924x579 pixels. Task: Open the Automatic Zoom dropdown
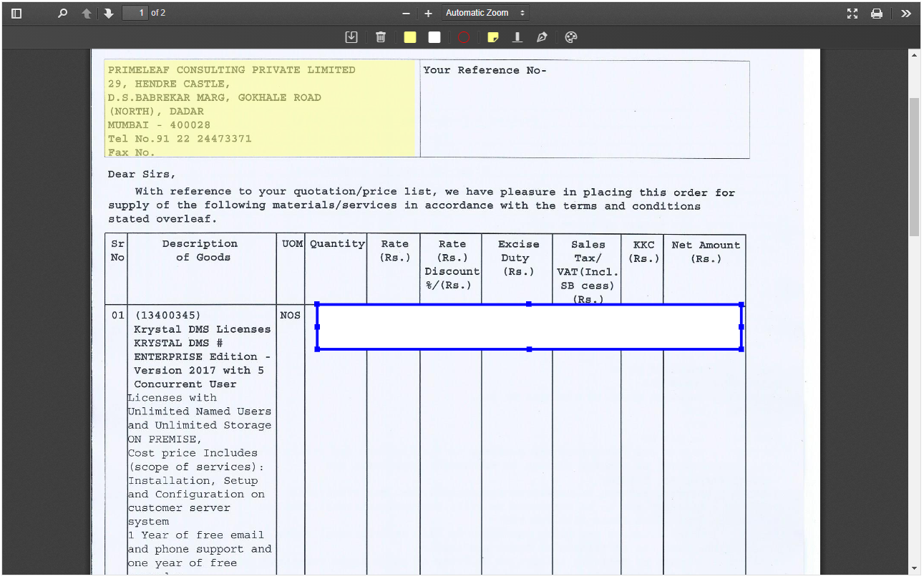coord(485,13)
